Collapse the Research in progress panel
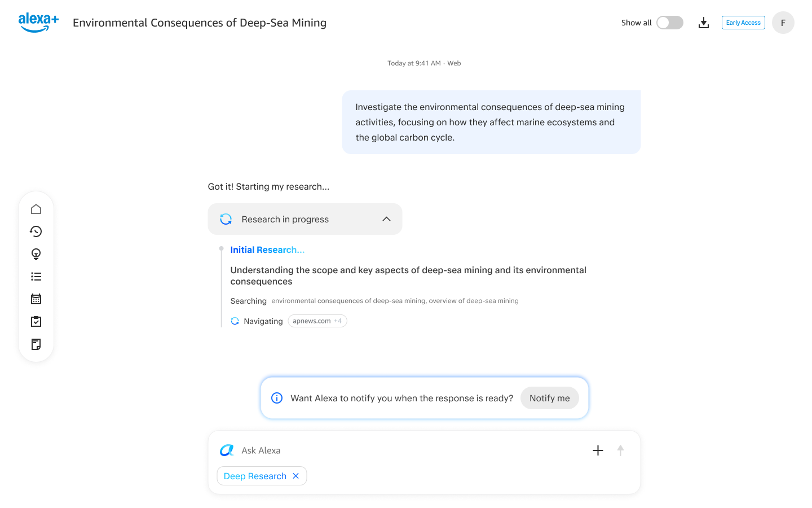Image resolution: width=812 pixels, height=508 pixels. pyautogui.click(x=386, y=219)
